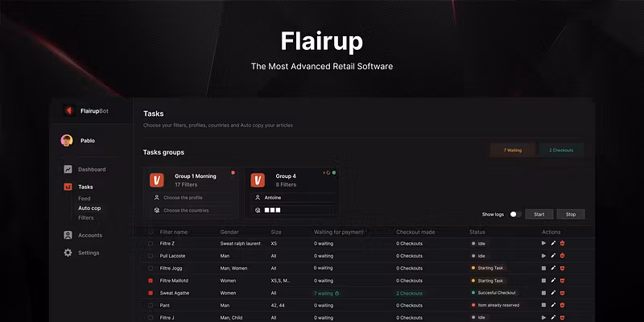Open Pablo's profile avatar
The width and height of the screenshot is (644, 322).
(67, 140)
